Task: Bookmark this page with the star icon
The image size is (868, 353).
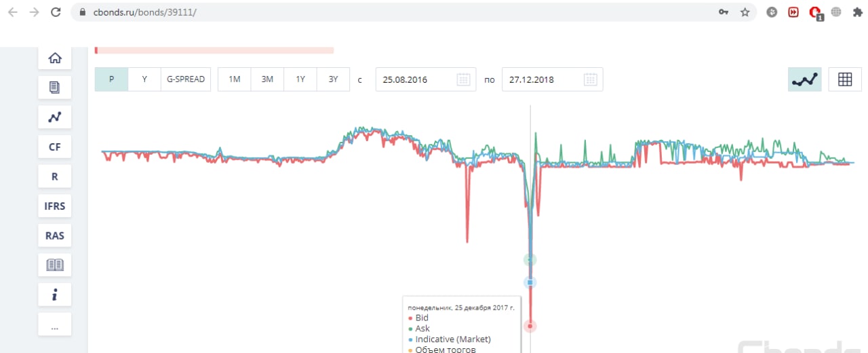Action: 745,12
